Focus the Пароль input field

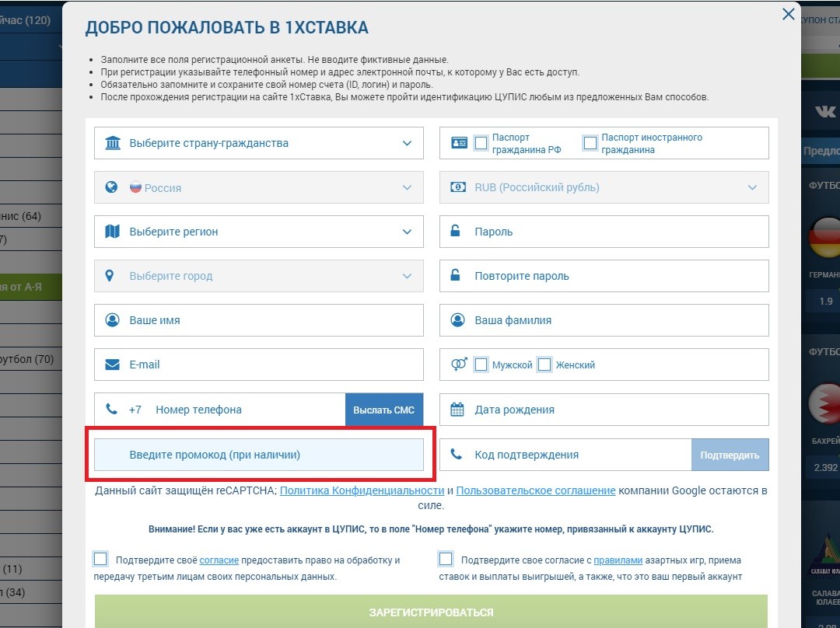(604, 232)
